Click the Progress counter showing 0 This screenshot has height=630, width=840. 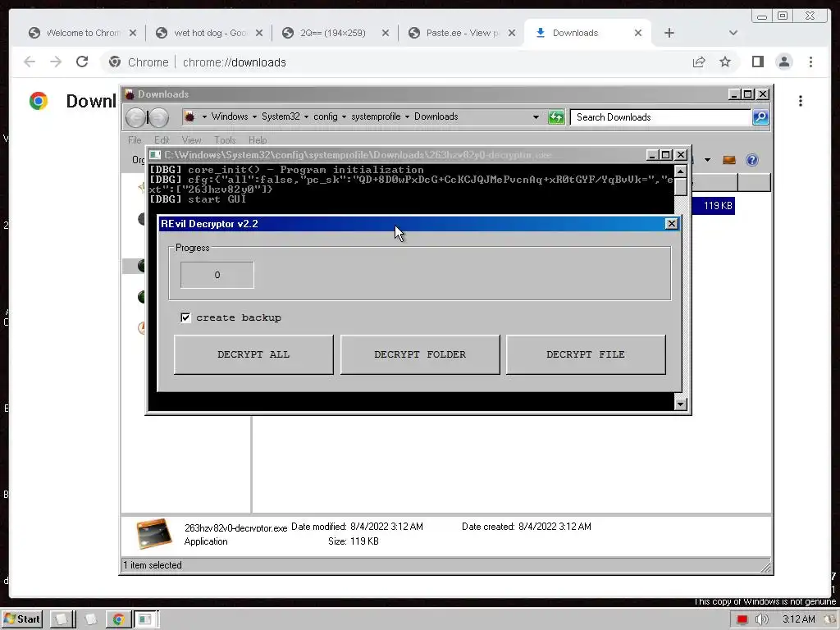coord(217,275)
